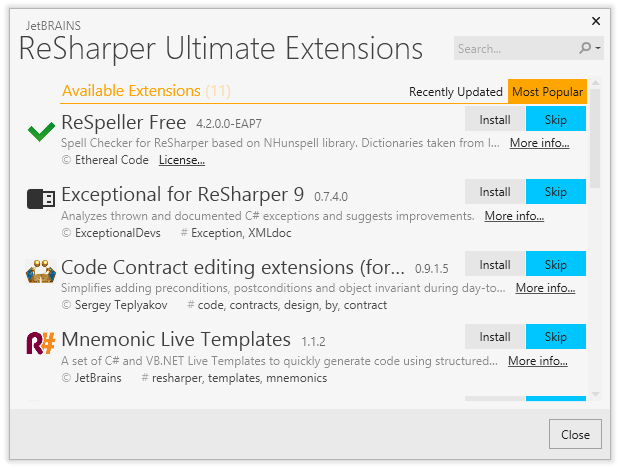Switch to the Recently Updated tab
The width and height of the screenshot is (621, 468).
pos(455,92)
